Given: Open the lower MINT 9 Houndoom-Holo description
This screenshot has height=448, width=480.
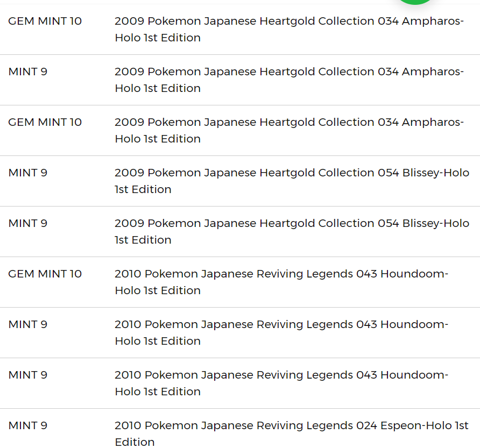Looking at the screenshot, I should (281, 383).
